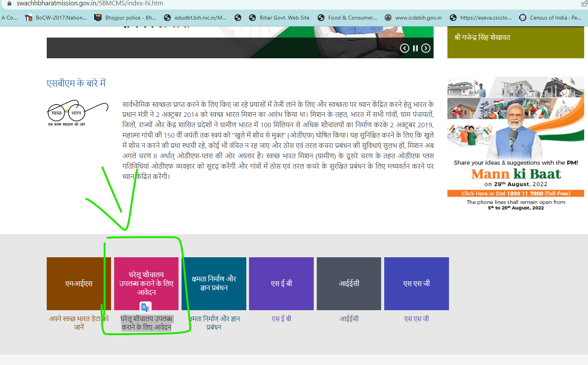This screenshot has width=588, height=365.
Task: Click the अपने स्वच्छ भारत डेटा को जानें link
Action: 79,322
